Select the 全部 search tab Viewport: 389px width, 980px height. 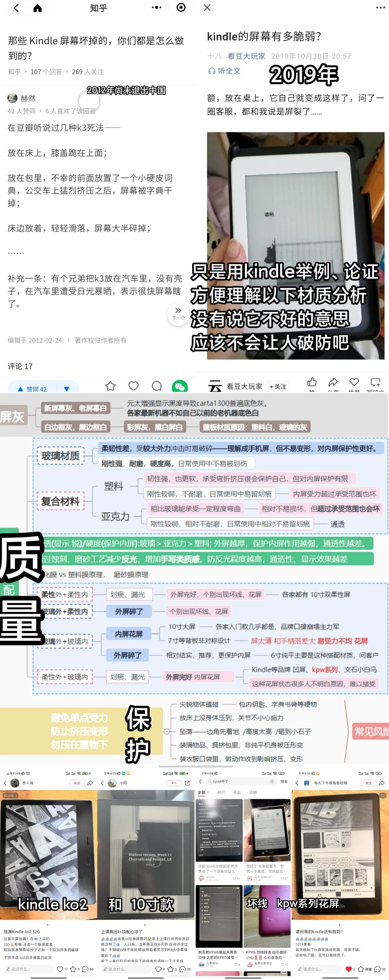pos(202,793)
